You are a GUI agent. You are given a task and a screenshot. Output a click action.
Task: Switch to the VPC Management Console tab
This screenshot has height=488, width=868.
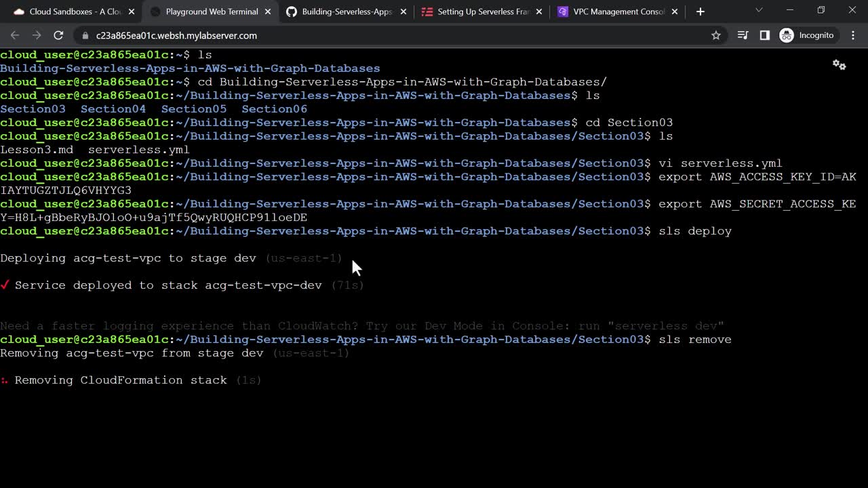(x=619, y=12)
